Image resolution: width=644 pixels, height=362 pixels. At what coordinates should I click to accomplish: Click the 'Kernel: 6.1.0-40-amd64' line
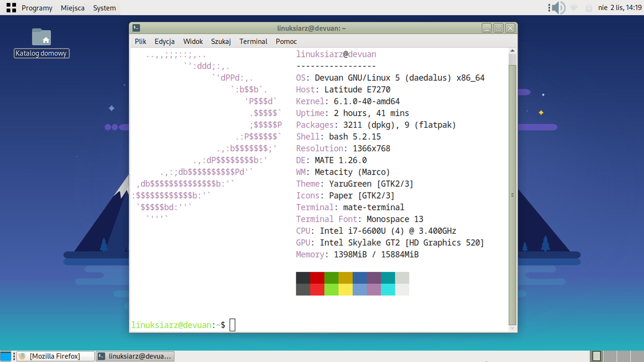tap(348, 101)
